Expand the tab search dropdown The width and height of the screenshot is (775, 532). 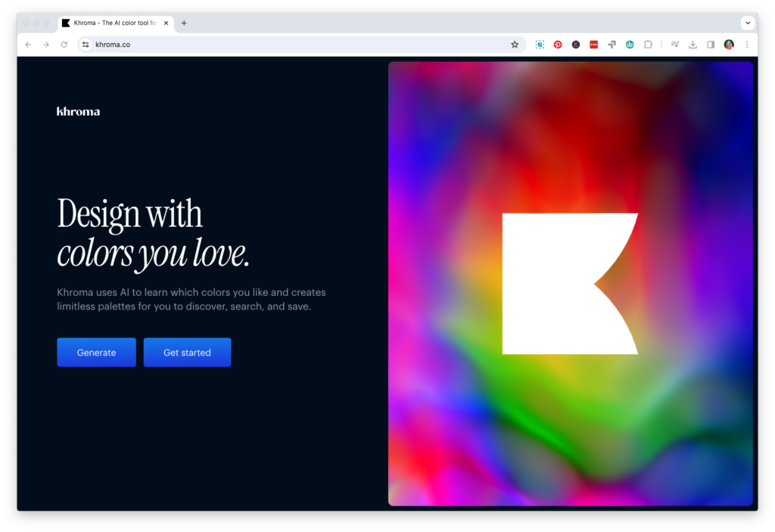(748, 23)
